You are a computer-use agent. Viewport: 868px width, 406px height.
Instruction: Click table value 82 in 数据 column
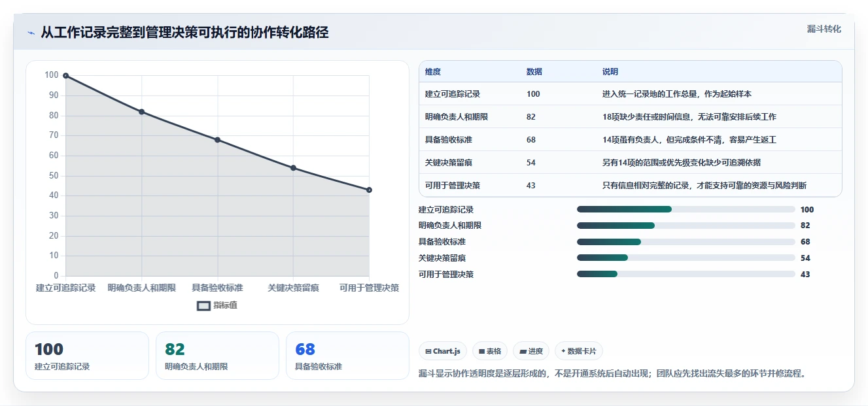(x=531, y=117)
